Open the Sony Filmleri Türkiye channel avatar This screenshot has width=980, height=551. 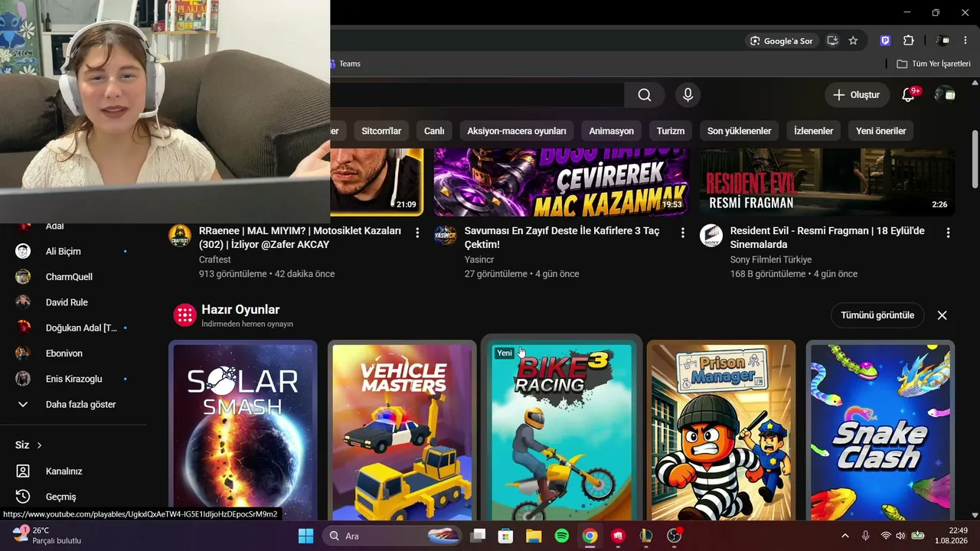(x=711, y=236)
